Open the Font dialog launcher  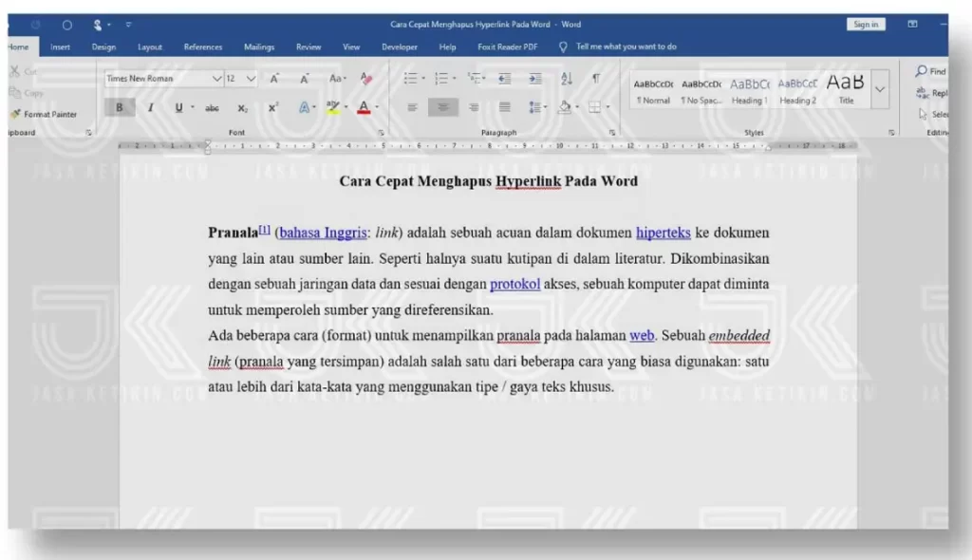click(x=382, y=133)
